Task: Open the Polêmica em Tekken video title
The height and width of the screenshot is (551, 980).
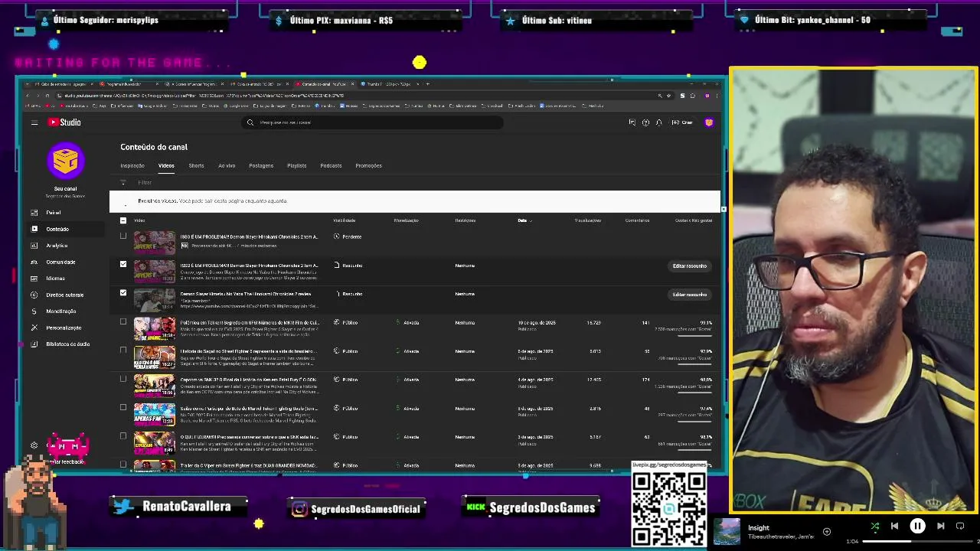Action: point(250,322)
